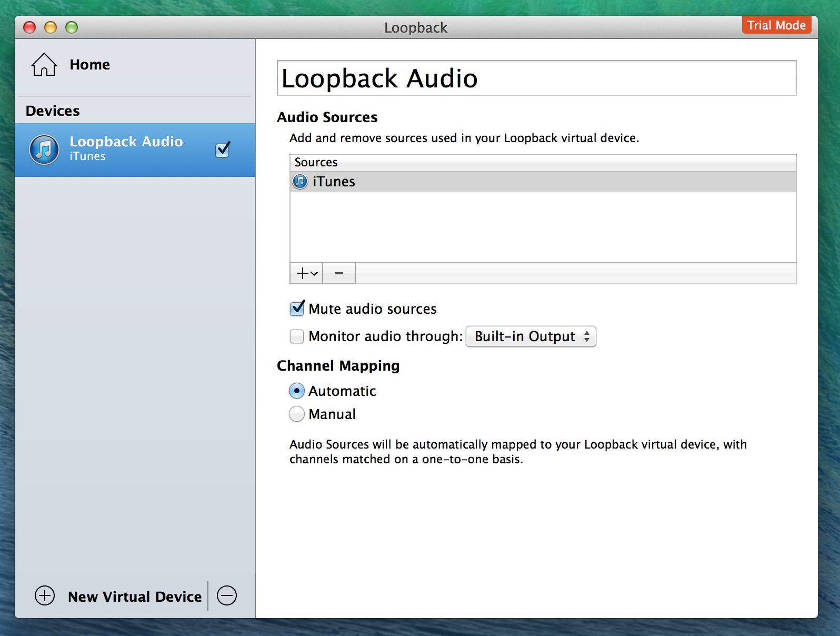Click the Audio Sources heading
The image size is (840, 636).
[327, 117]
